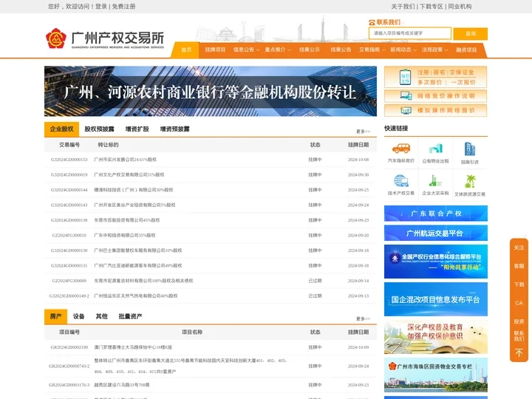532x399 pixels.
Task: Open the 国企混改项目信息发布平台 banner
Action: (x=436, y=299)
